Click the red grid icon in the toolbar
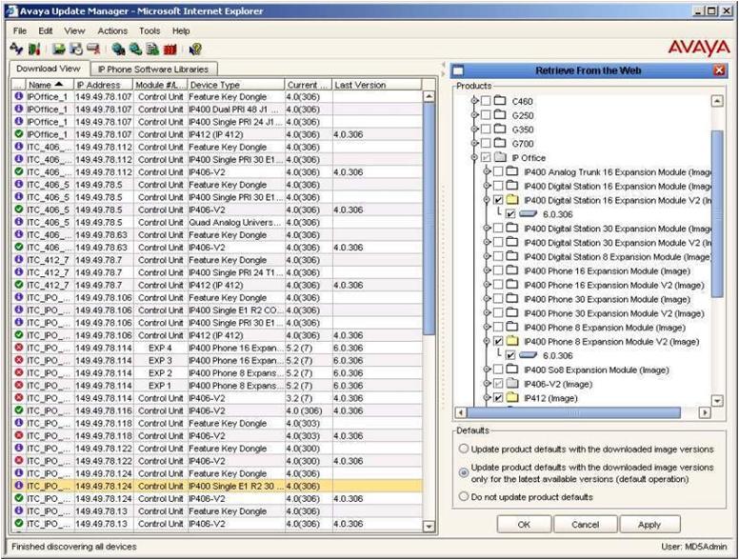This screenshot has height=560, width=739. coord(170,49)
